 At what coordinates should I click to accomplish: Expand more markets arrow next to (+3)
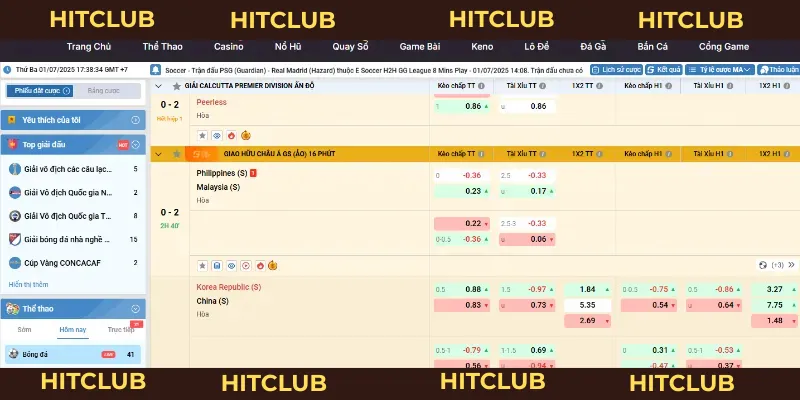(791, 265)
